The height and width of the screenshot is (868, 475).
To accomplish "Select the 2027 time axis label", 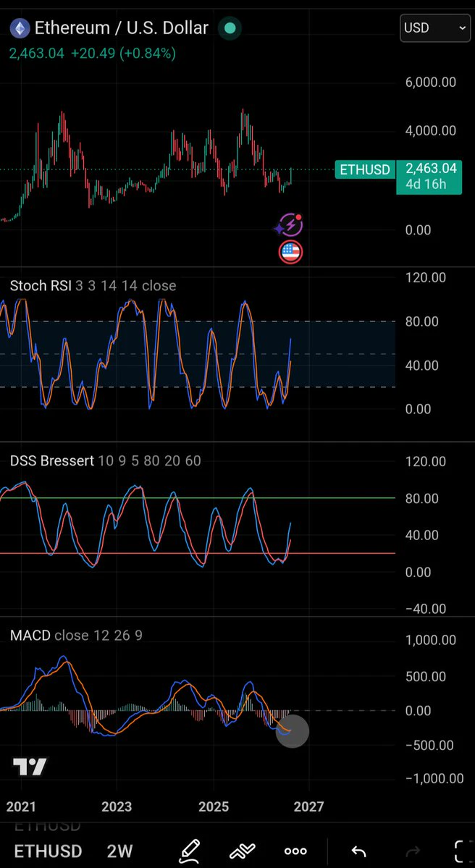I will point(308,806).
